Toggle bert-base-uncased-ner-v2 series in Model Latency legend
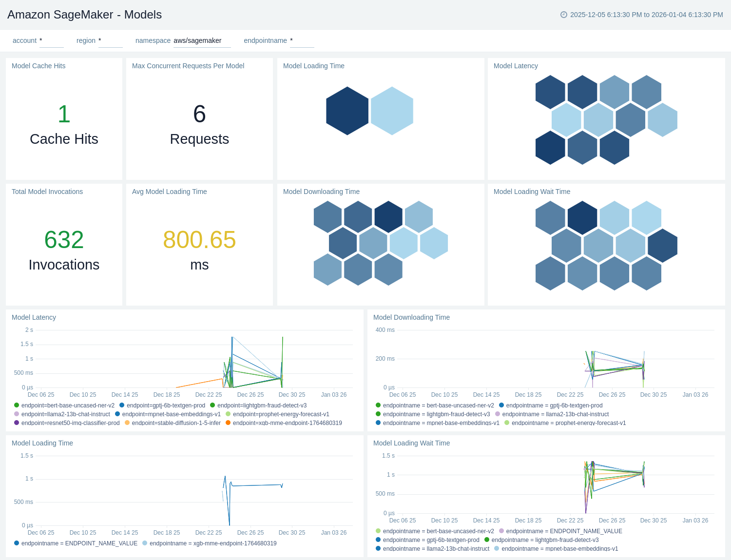The height and width of the screenshot is (560, 731). (68, 406)
